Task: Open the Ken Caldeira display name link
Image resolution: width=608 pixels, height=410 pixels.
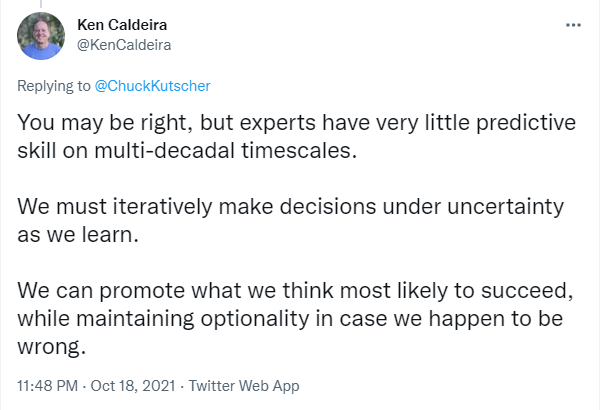Action: 122,25
